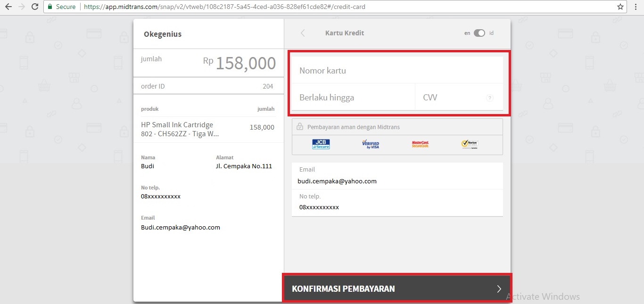Click the browser back arrow button
The image size is (644, 304).
[8, 7]
